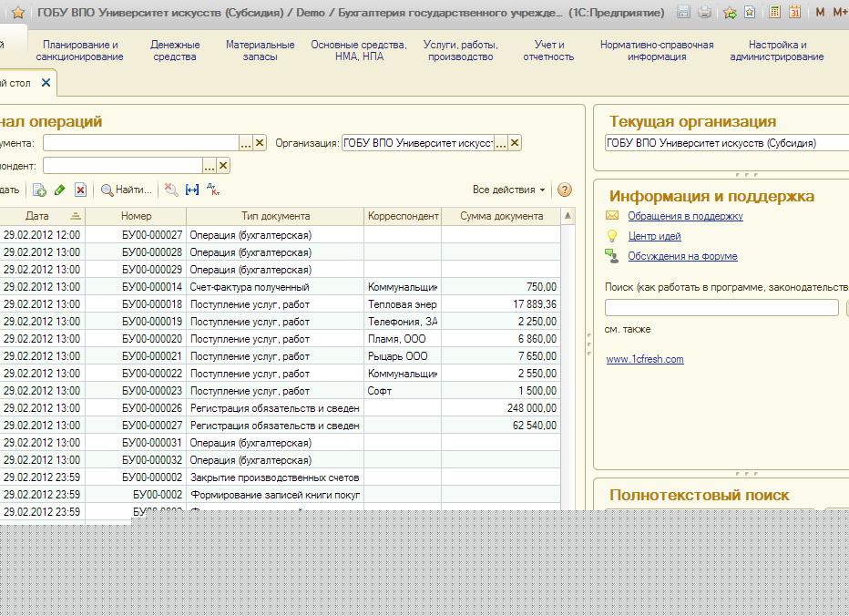849x616 pixels.
Task: Clear the correspondent filter field
Action: point(223,165)
